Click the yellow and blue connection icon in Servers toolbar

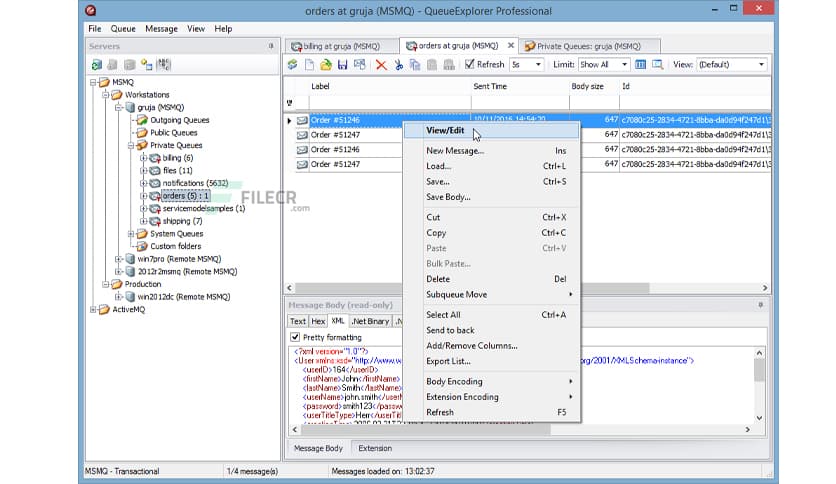tap(147, 65)
